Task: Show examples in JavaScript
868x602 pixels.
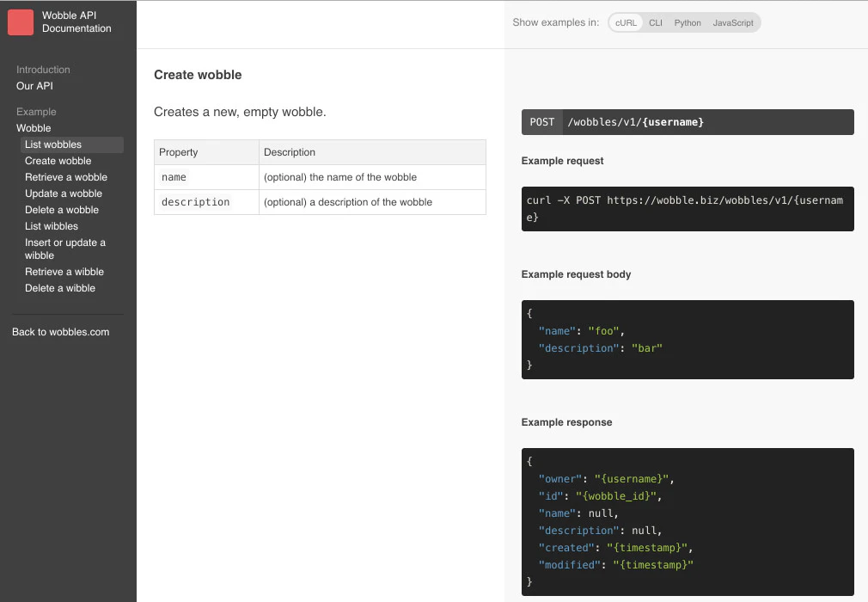Action: (x=733, y=22)
